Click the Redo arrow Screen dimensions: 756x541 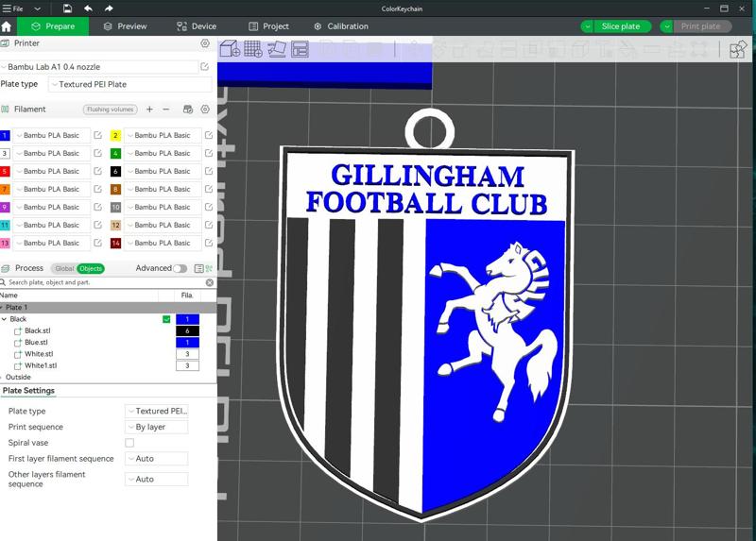109,8
